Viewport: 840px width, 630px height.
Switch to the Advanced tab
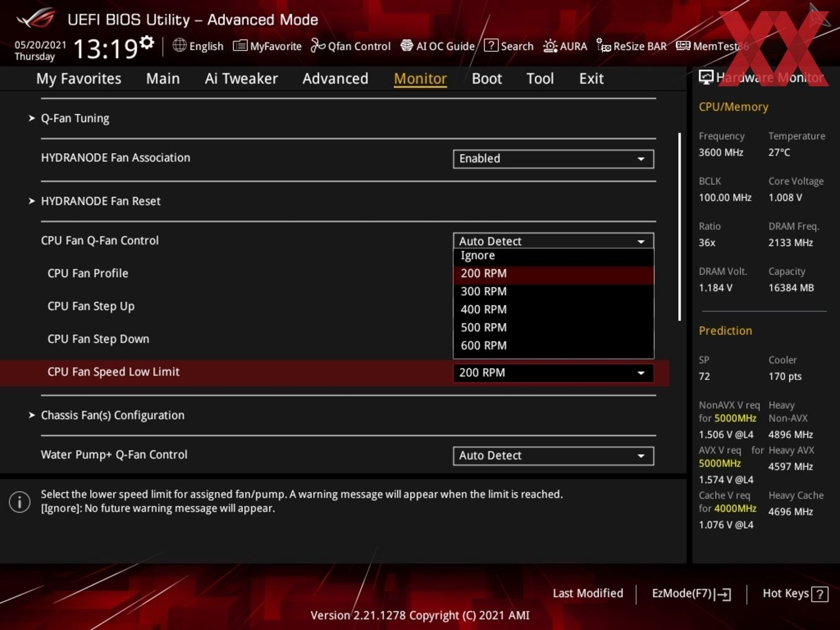335,78
